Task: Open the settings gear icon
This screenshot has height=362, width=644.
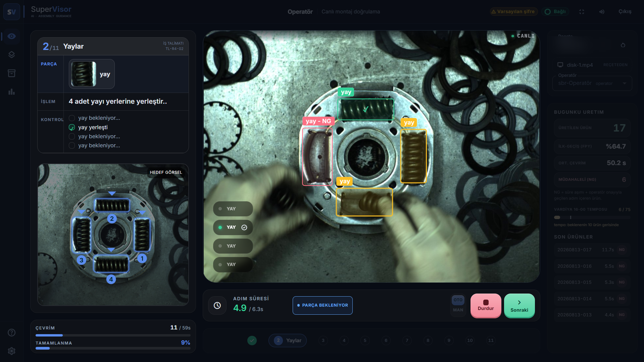Action: click(x=11, y=351)
